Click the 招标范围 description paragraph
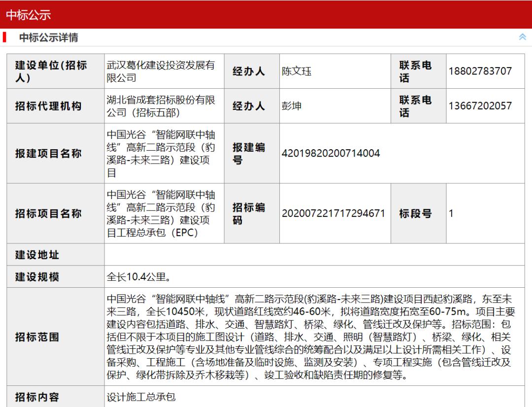The height and width of the screenshot is (407, 532). coord(311,337)
